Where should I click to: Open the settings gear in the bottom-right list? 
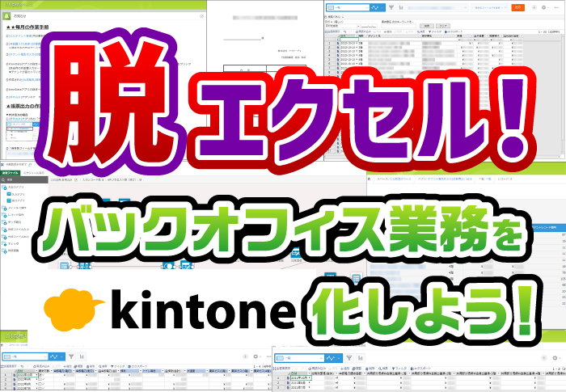tap(555, 358)
